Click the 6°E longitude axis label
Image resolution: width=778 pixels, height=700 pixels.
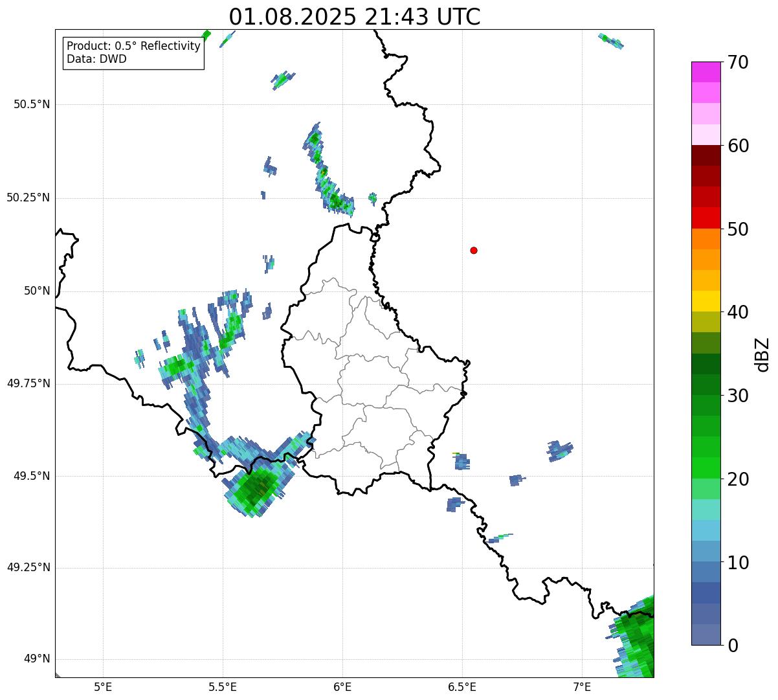tap(342, 686)
